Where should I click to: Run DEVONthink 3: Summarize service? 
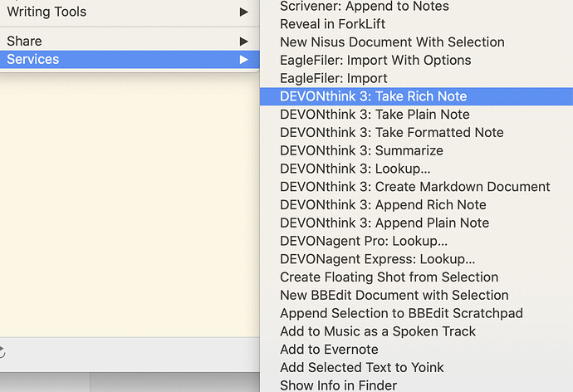click(416, 150)
